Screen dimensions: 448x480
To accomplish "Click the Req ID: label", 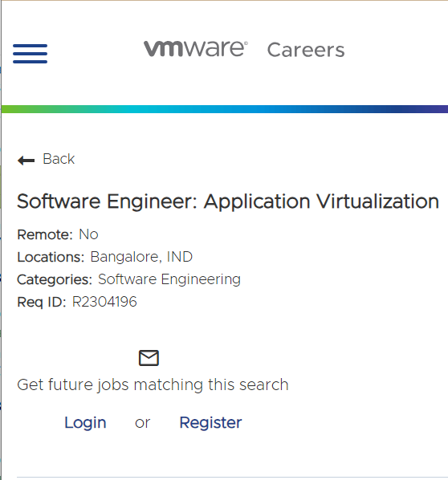I will pyautogui.click(x=41, y=302).
